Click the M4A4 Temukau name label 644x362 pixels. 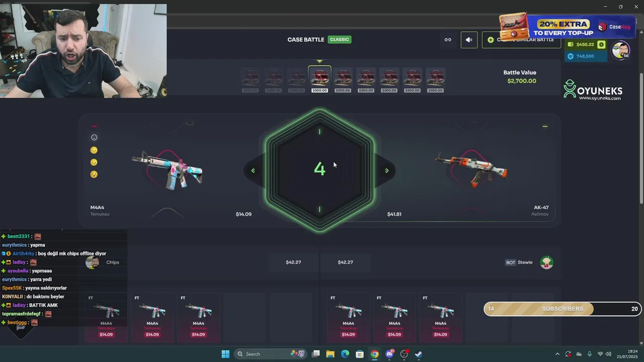[x=100, y=211]
